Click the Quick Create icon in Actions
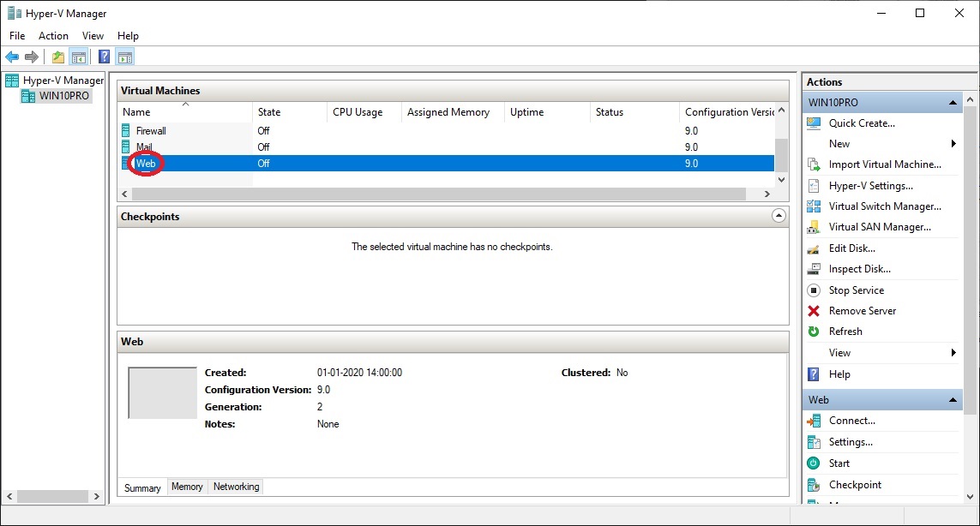 coord(814,123)
